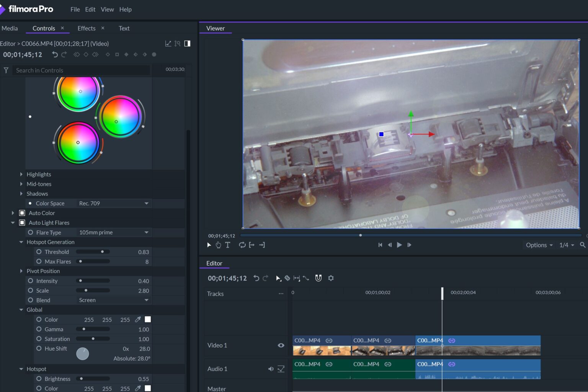Toggle the magnet snapping icon in Editor
Viewport: 588px width, 392px height.
click(318, 278)
